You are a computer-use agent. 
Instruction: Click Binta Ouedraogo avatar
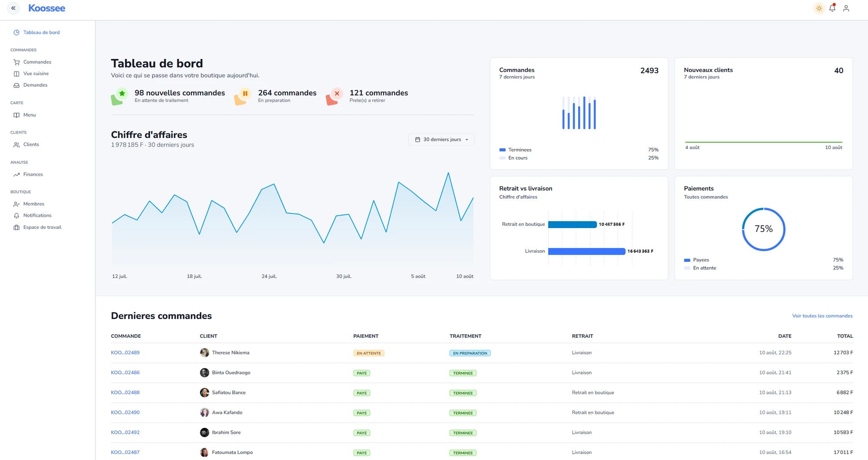click(204, 373)
